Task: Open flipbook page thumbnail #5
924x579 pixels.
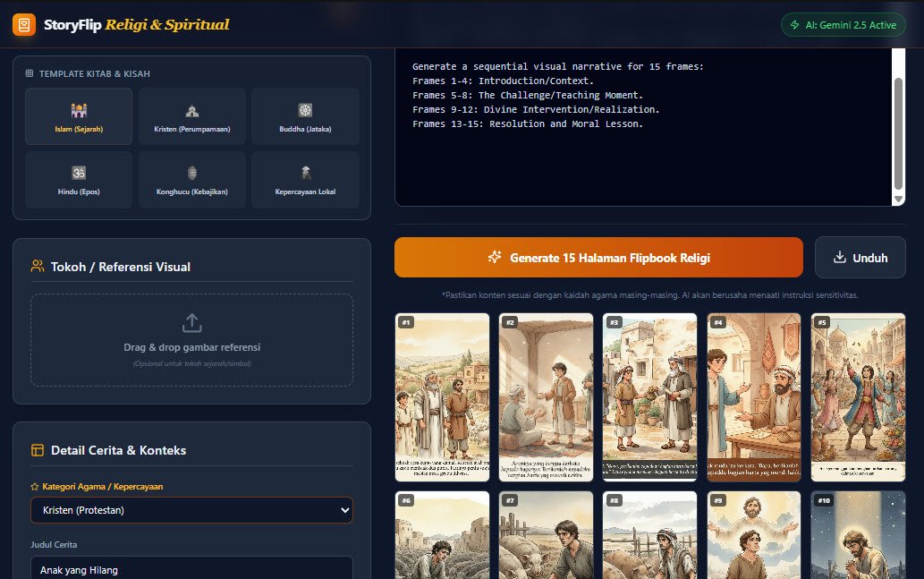Action: tap(858, 397)
